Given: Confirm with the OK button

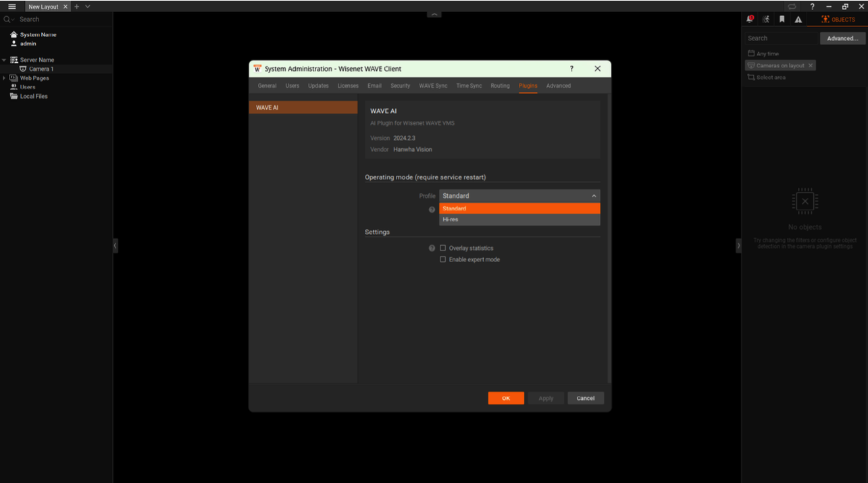Looking at the screenshot, I should pyautogui.click(x=506, y=399).
